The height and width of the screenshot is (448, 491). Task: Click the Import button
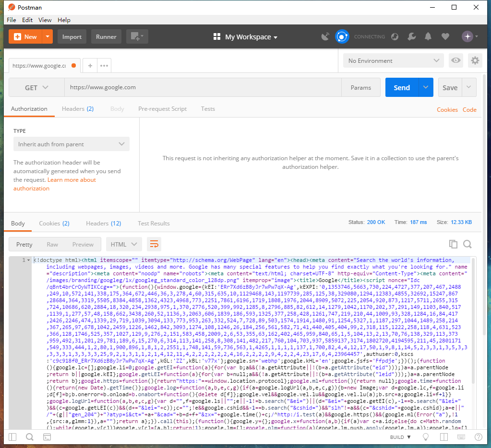(x=72, y=36)
